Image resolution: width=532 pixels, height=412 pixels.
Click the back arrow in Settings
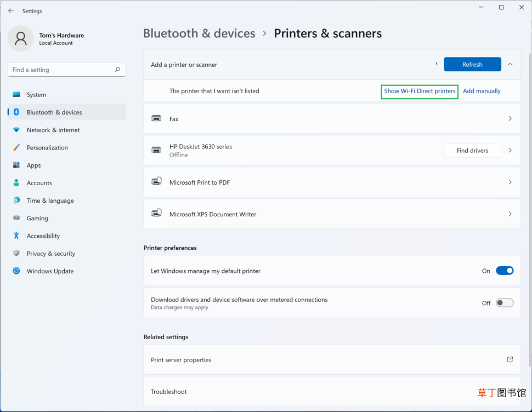point(11,11)
